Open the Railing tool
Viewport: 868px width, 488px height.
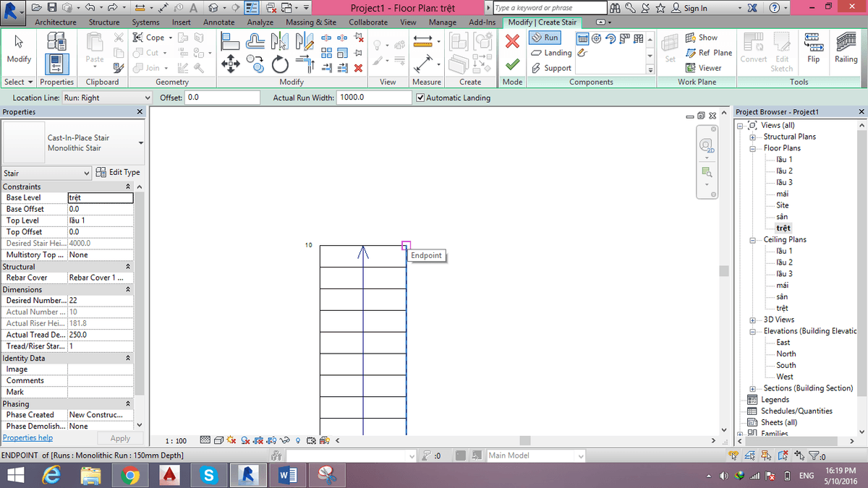pyautogui.click(x=846, y=48)
